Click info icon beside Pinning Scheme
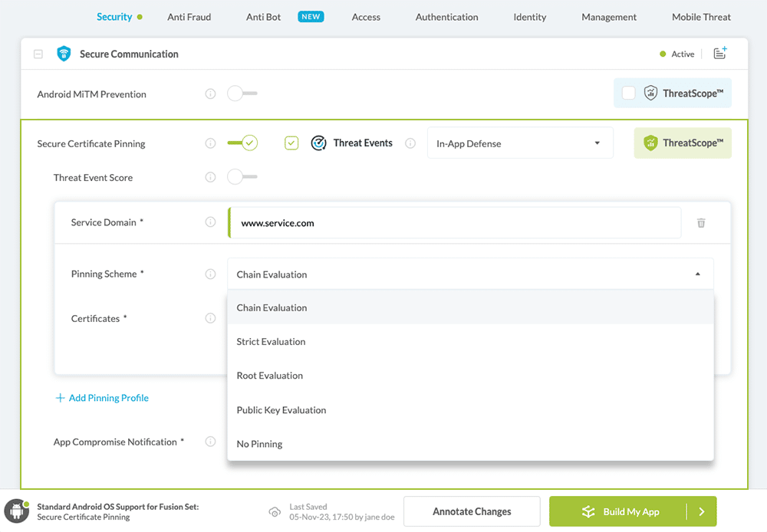Screen dimensions: 767x532 click(210, 274)
